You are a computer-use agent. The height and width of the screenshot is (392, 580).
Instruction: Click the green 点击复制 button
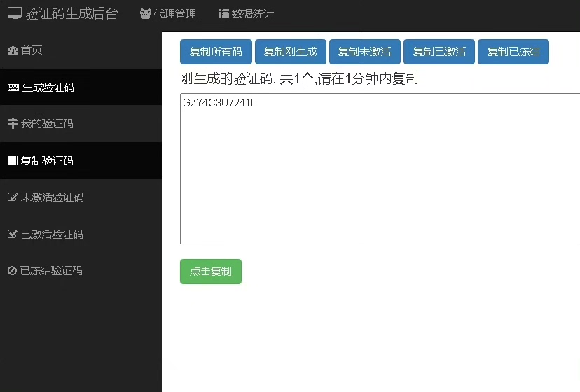pos(211,272)
